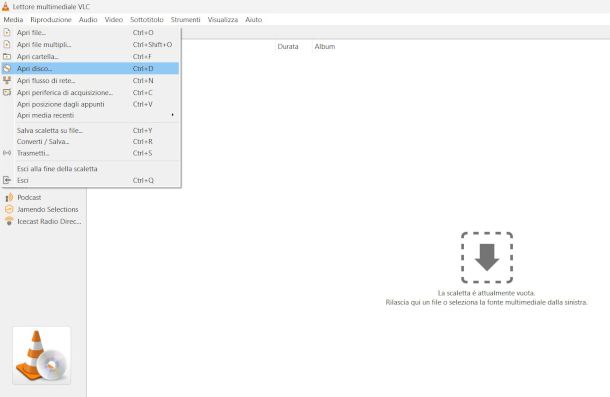The image size is (610, 397).
Task: Click the drop-file arrow icon in playlist
Action: (487, 257)
